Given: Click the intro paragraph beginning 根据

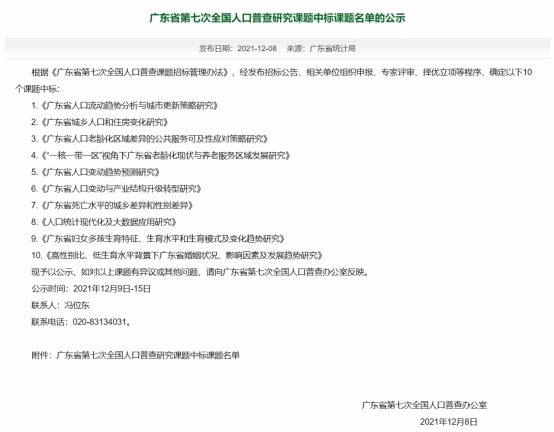Looking at the screenshot, I should (273, 81).
